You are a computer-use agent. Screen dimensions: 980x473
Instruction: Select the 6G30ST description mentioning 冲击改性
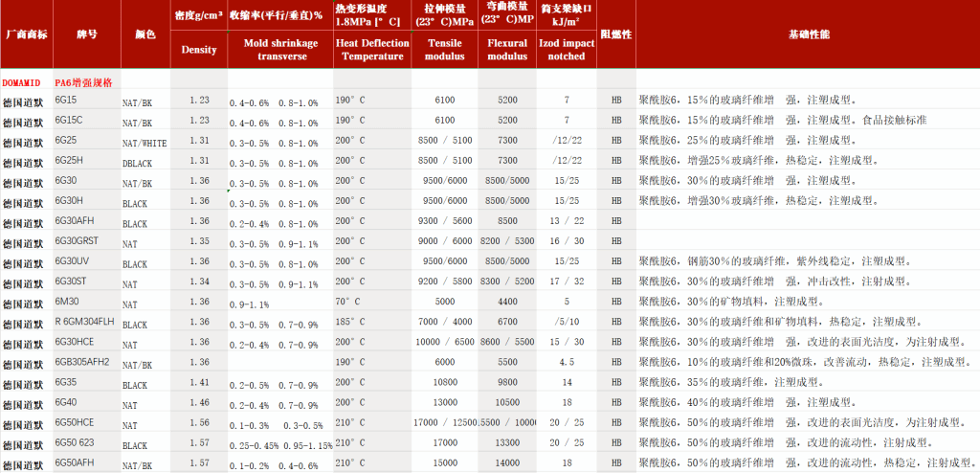[x=774, y=281]
